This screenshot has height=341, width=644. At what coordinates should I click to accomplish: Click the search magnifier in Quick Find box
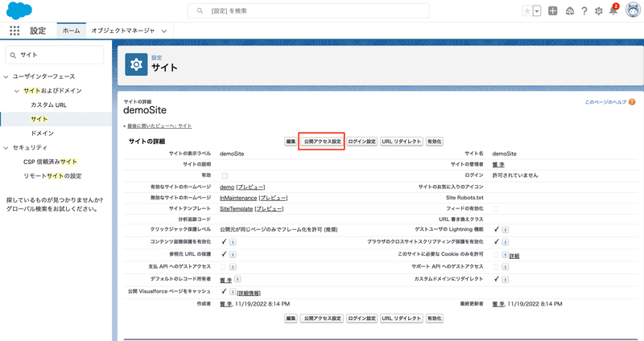(13, 55)
